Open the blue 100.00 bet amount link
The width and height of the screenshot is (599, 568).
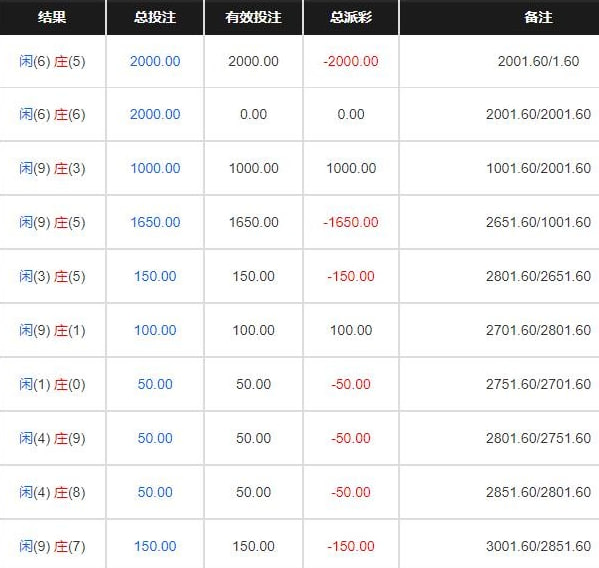pos(155,330)
